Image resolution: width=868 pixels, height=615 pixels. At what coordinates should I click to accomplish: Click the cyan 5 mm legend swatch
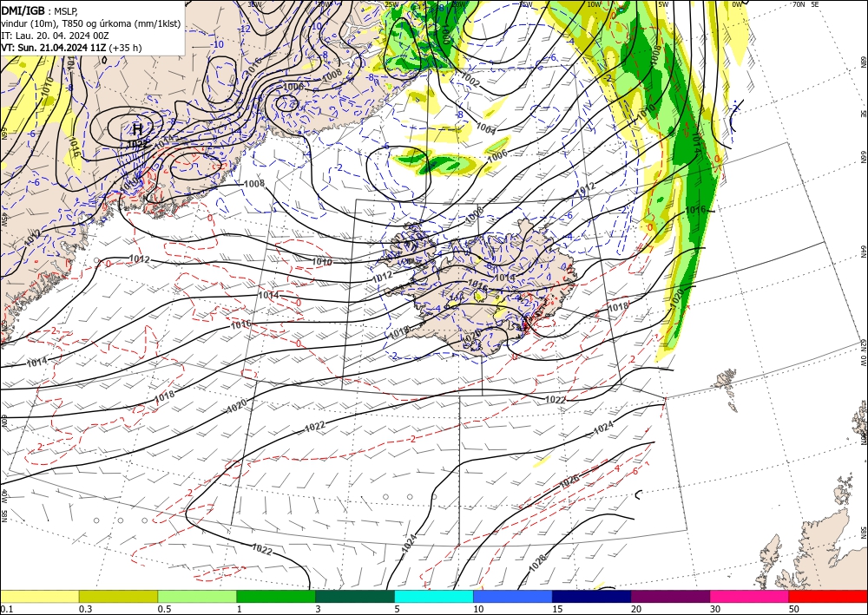[x=434, y=596]
